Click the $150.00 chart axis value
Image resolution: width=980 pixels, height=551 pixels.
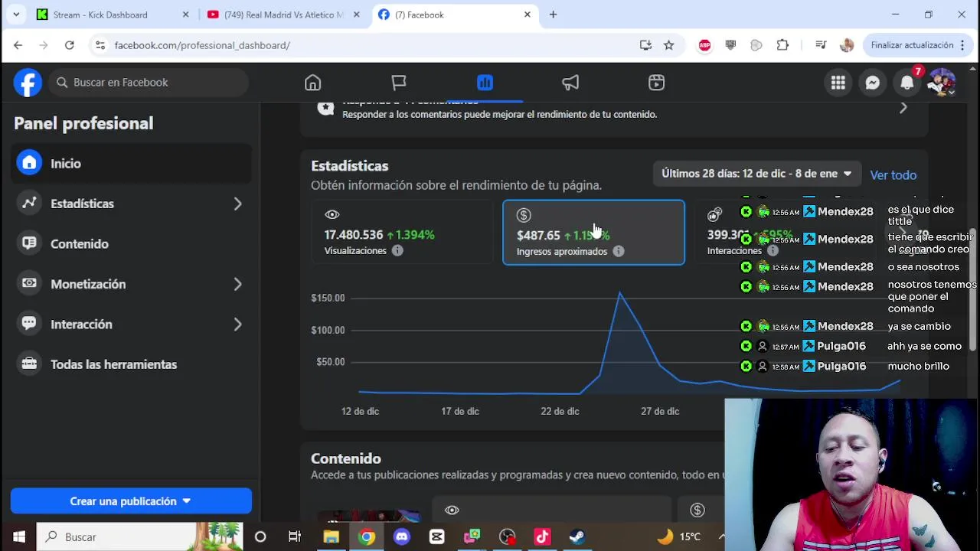pyautogui.click(x=328, y=298)
